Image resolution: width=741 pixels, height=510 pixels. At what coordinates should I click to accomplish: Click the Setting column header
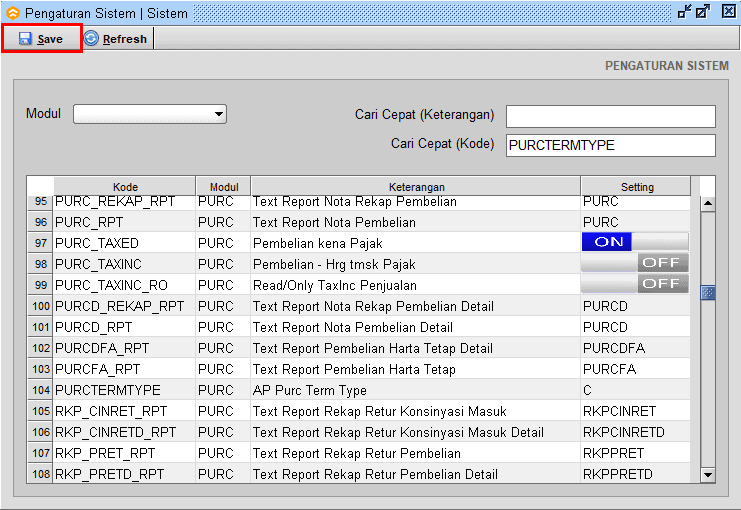(636, 187)
